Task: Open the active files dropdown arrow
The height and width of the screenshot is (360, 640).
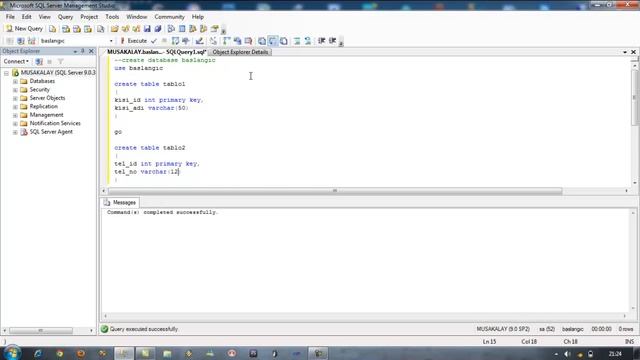Action: [625, 52]
